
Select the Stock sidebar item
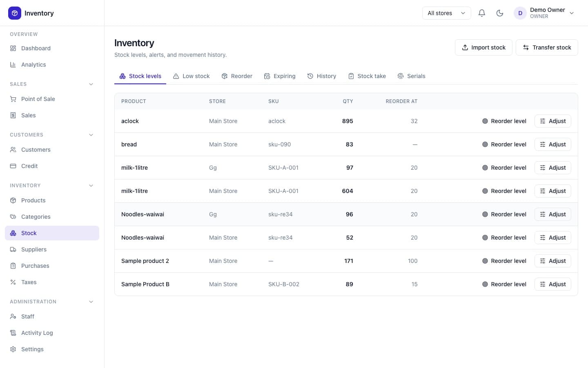pyautogui.click(x=52, y=233)
